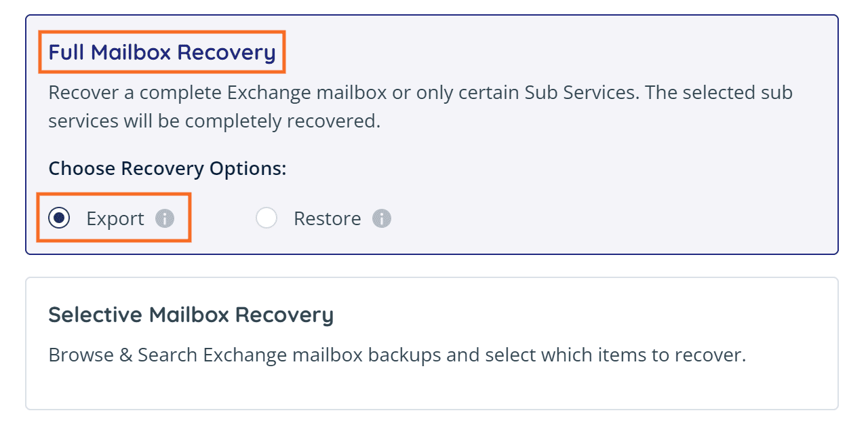
Task: Click the Export option label text
Action: tap(115, 218)
